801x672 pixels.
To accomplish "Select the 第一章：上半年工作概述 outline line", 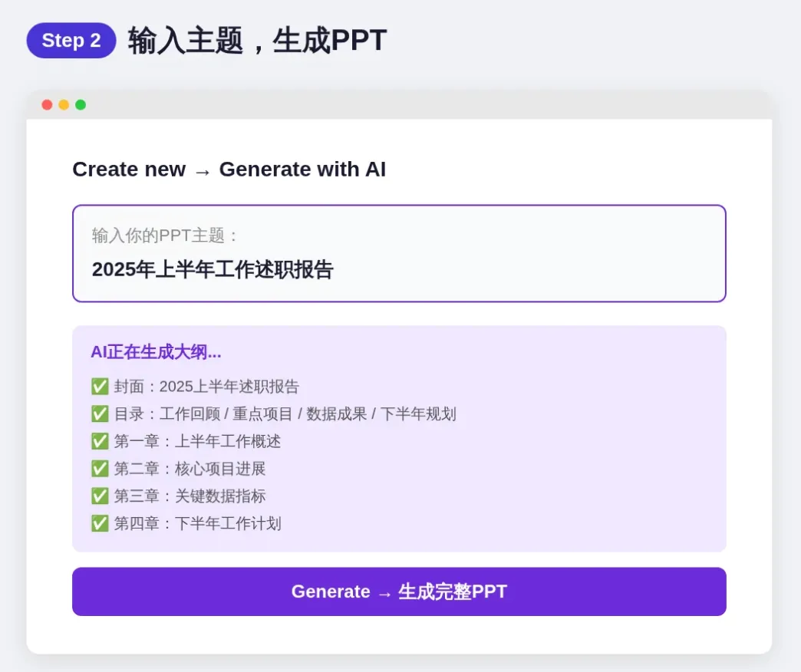I will pos(197,441).
